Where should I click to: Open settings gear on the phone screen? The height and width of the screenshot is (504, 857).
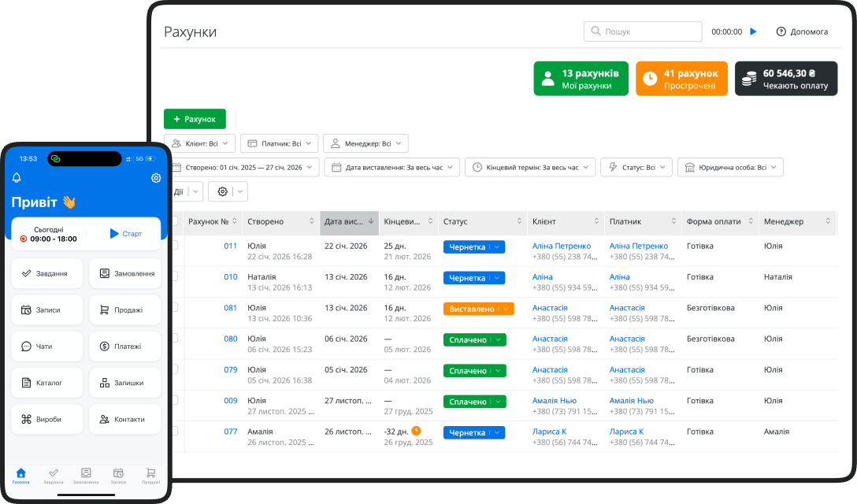click(156, 178)
